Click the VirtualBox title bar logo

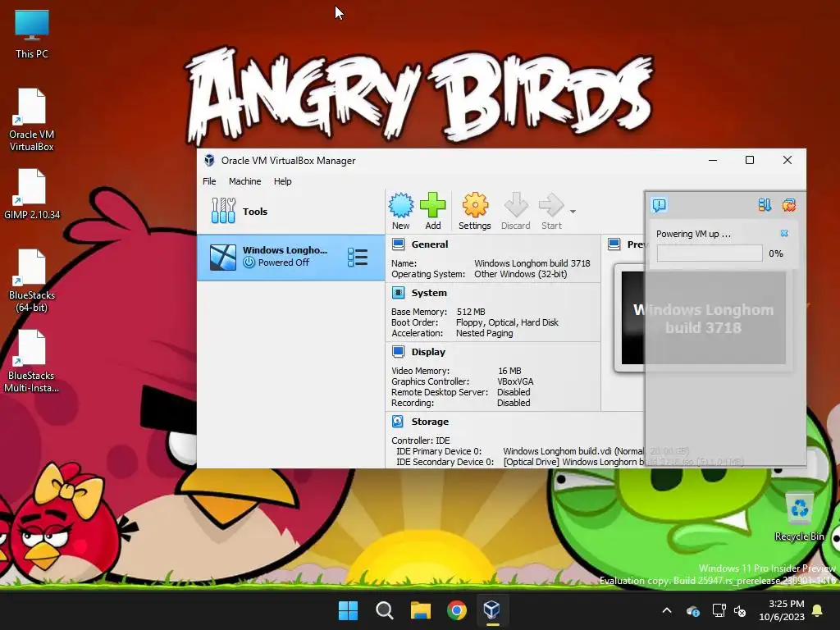coord(209,160)
